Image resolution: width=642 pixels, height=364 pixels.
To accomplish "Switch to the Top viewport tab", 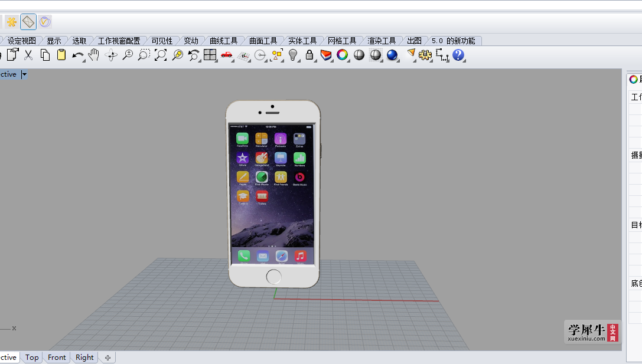I will click(x=32, y=358).
